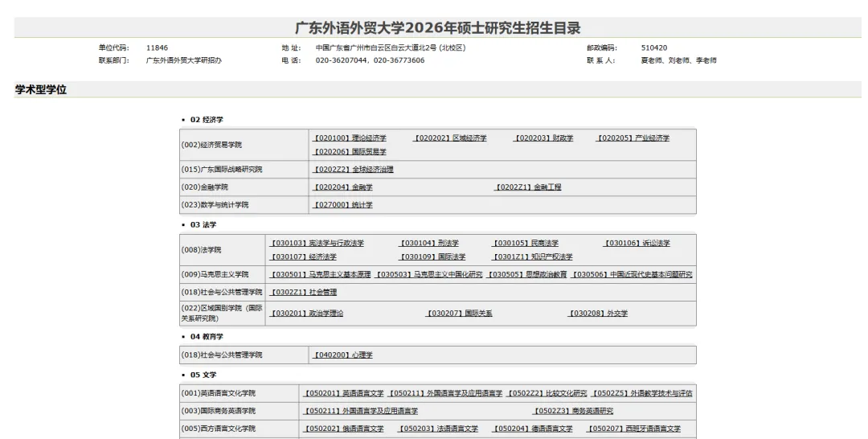Open 【030506】中国近现代史基本问题研究 link
Viewport: 868px width, 439px height.
632,275
